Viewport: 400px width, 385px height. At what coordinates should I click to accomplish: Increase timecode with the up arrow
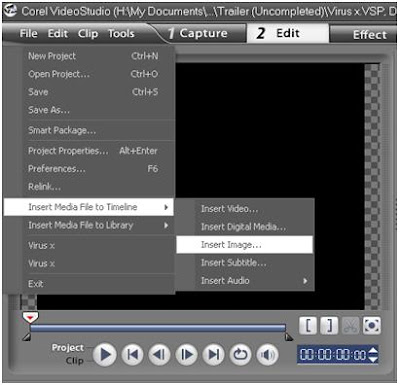373,351
